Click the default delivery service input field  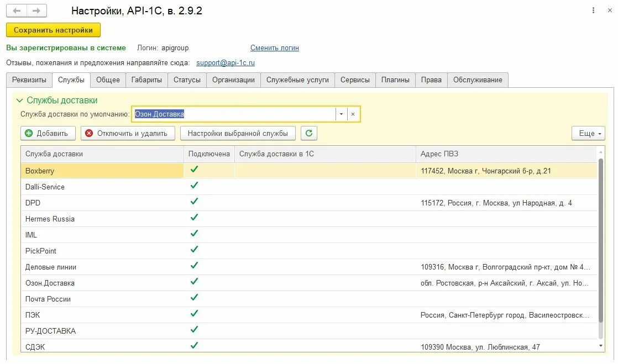[x=234, y=114]
